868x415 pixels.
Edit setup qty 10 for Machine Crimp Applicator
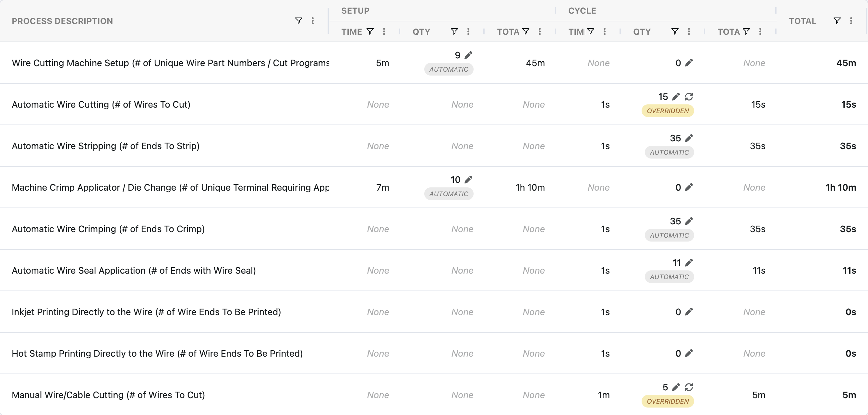pyautogui.click(x=468, y=180)
